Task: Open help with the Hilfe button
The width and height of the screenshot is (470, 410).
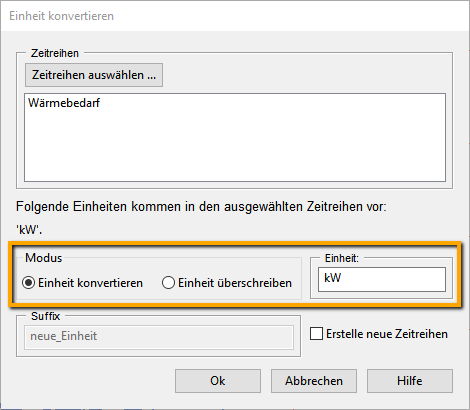Action: [410, 381]
